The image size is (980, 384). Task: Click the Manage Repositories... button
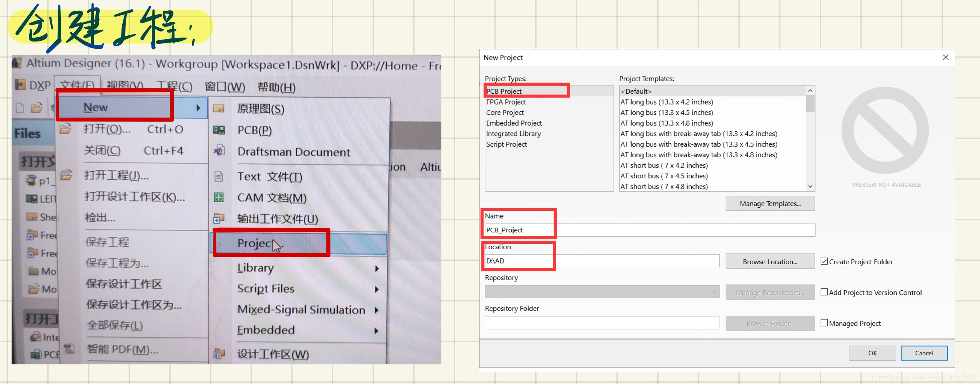tap(770, 292)
